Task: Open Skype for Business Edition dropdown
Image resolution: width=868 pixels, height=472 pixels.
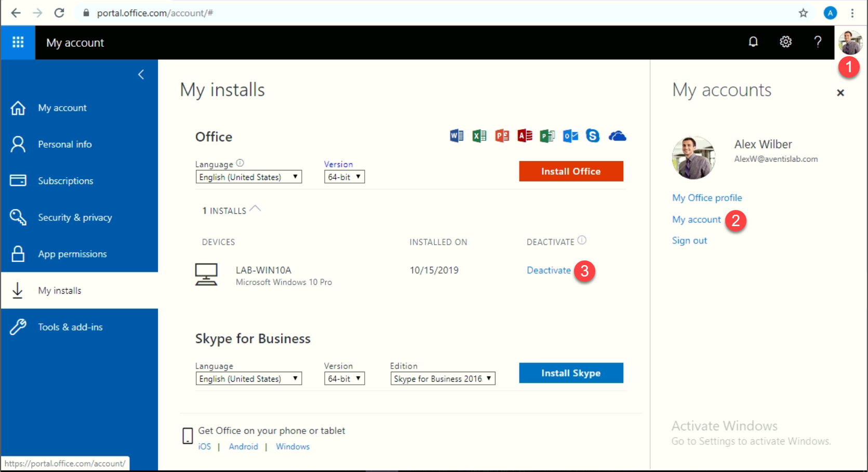Action: [443, 378]
